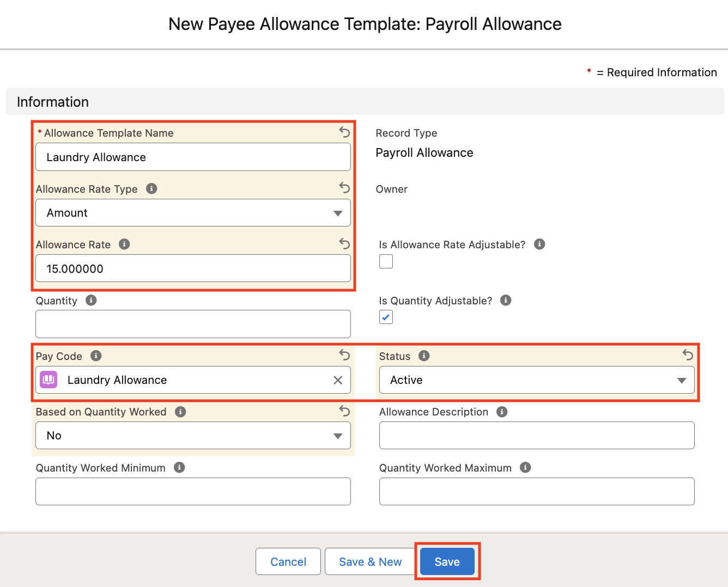Open the Allowance Rate Type dropdown
The height and width of the screenshot is (587, 728).
coord(193,213)
